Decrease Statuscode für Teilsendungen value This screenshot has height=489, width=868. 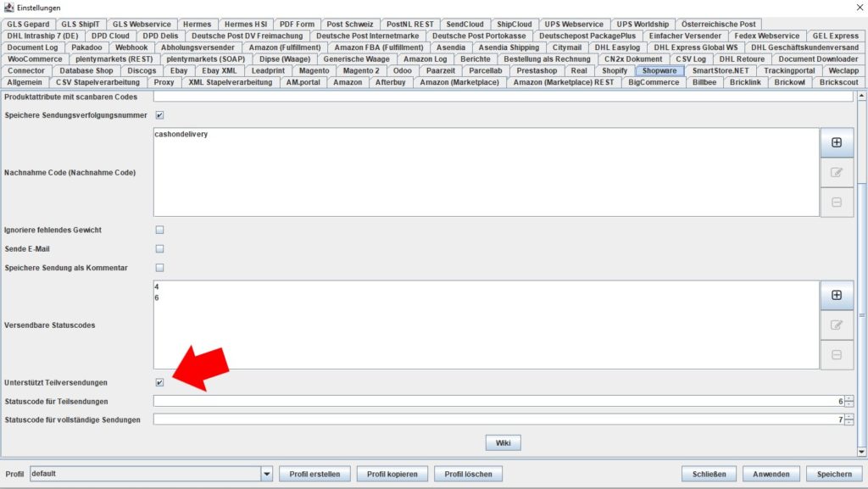coord(849,403)
